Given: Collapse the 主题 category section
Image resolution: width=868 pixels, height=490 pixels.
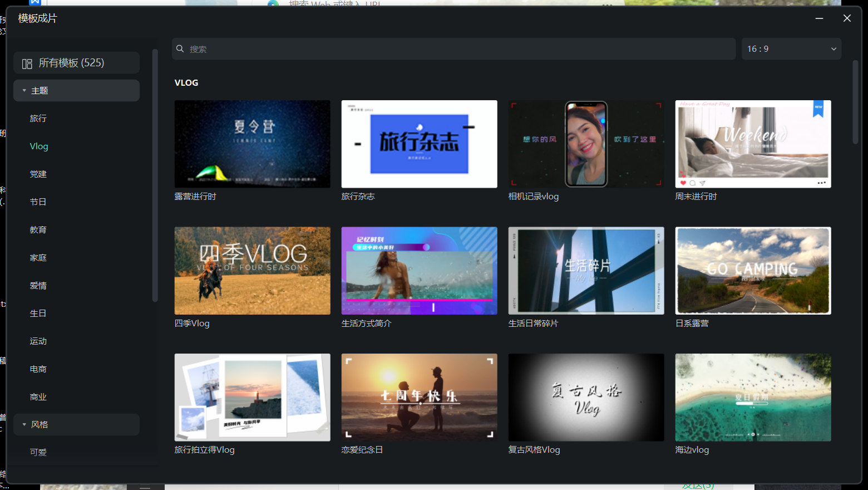Looking at the screenshot, I should tap(24, 90).
